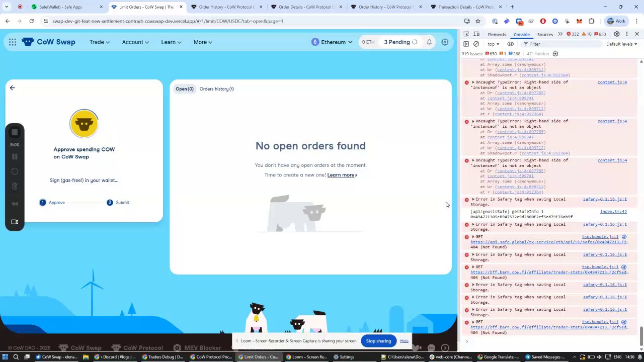
Task: Switch to Order Details browser tab
Action: (x=307, y=7)
